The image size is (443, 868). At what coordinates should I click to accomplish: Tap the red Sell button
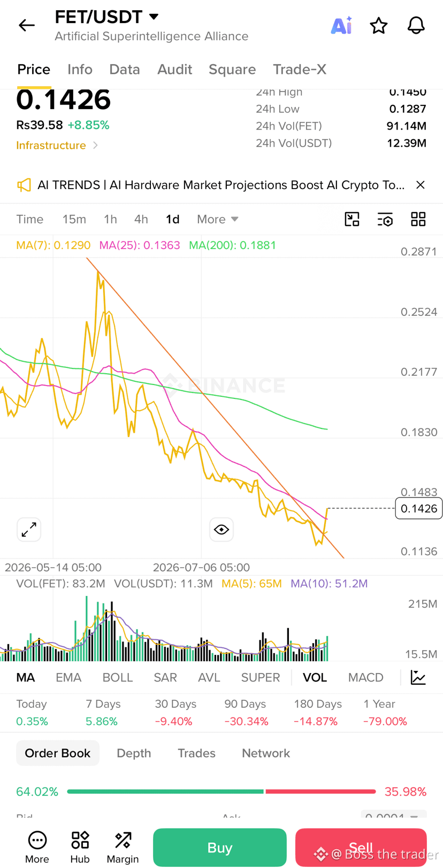tap(361, 848)
